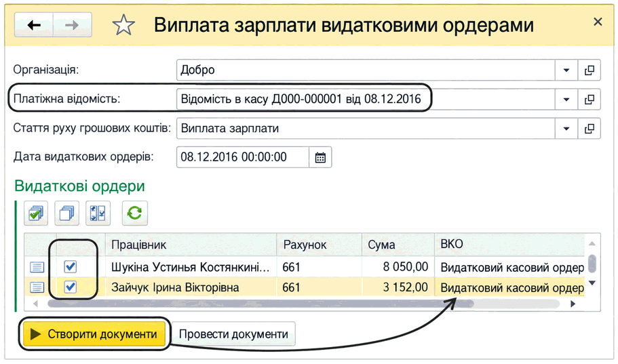The image size is (618, 364).
Task: Click the horizontal scrollbar's right arrow
Action: point(573,304)
